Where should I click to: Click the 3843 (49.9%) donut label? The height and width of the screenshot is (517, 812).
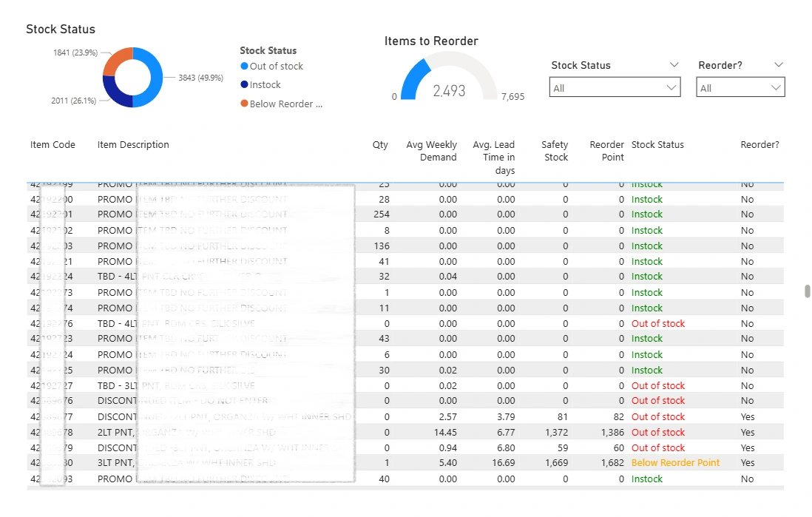(201, 78)
